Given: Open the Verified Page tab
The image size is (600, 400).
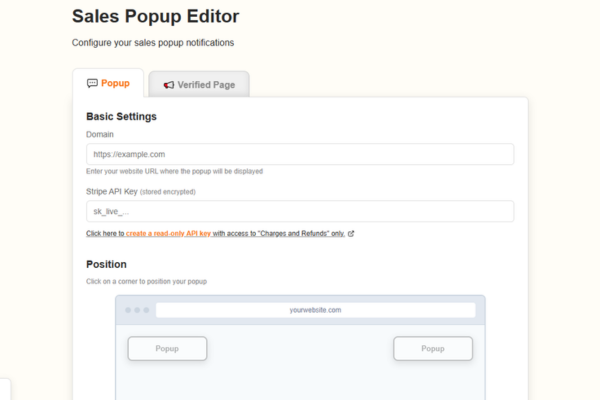Looking at the screenshot, I should [x=199, y=85].
